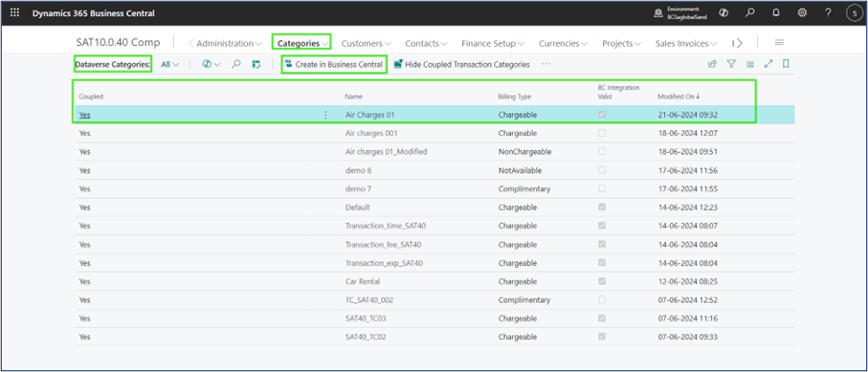The height and width of the screenshot is (372, 868).
Task: Select the SAT40_TC02 name cell
Action: point(366,337)
